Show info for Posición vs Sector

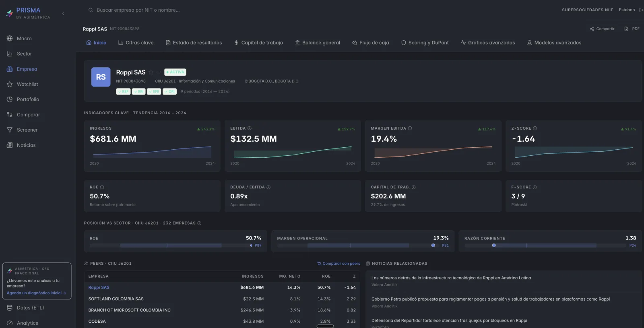click(x=199, y=223)
